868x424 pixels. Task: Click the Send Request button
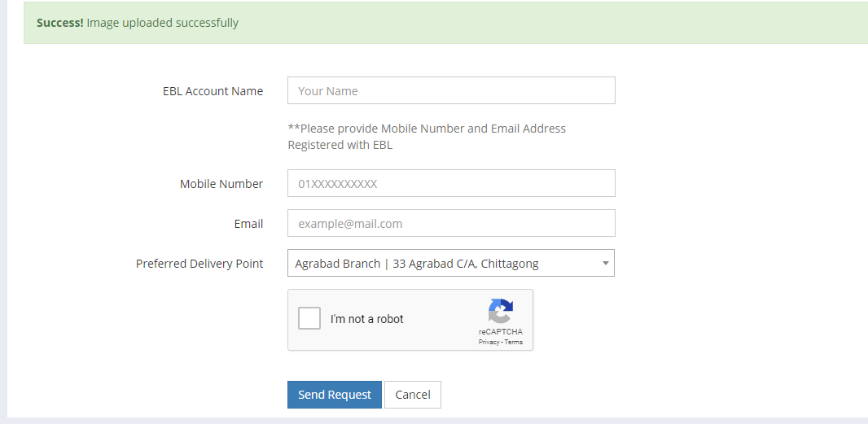tap(335, 395)
